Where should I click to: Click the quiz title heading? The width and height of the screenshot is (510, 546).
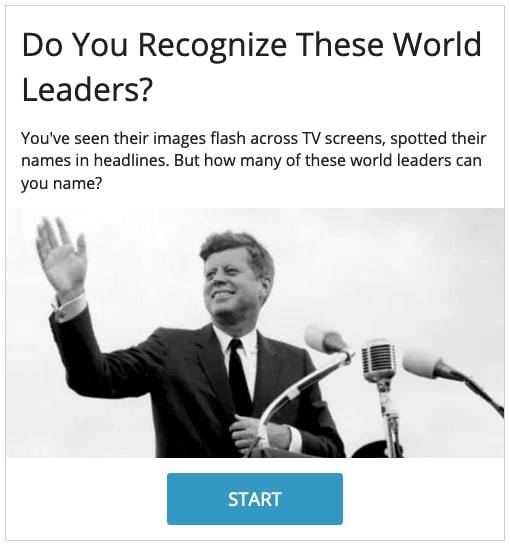coord(251,67)
